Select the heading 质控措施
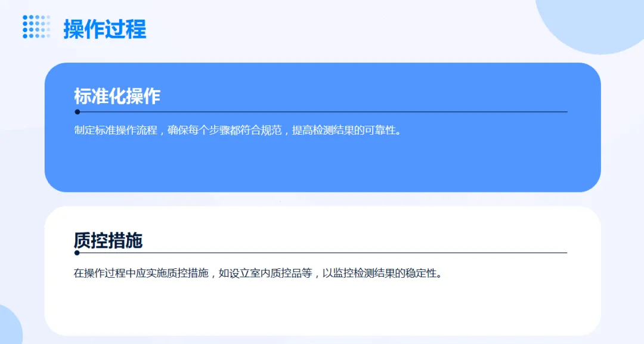The image size is (644, 344). point(108,240)
